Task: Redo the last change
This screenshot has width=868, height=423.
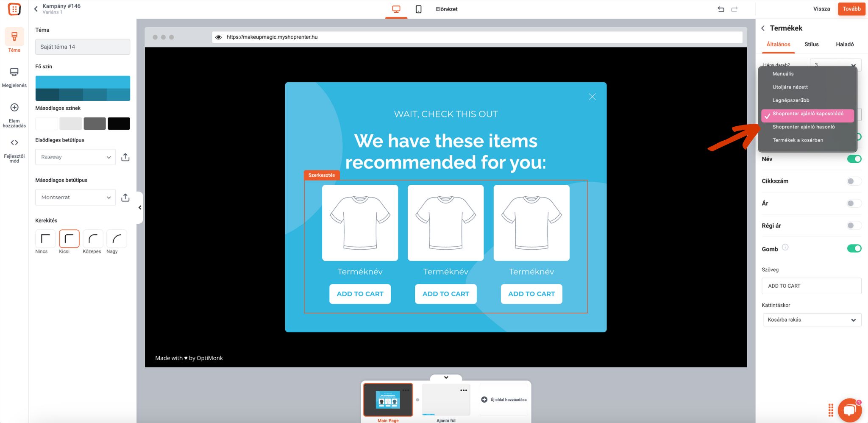Action: [x=734, y=9]
